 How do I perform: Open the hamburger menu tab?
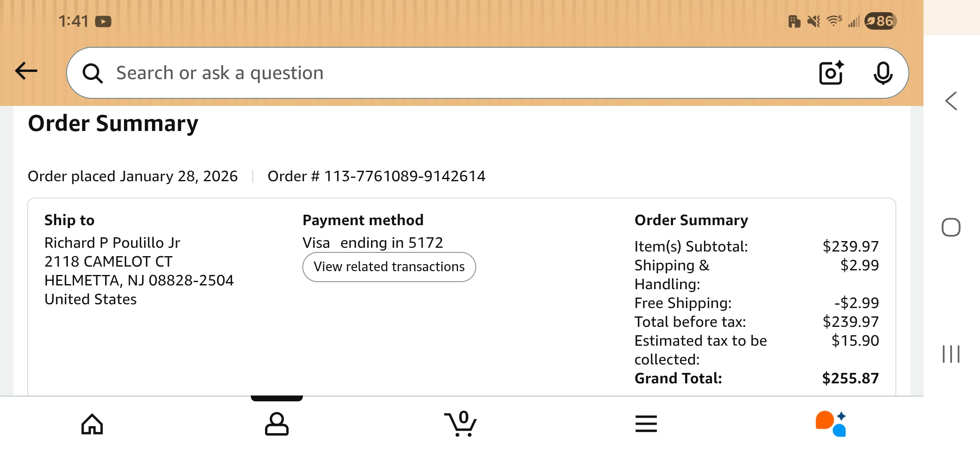pos(646,424)
